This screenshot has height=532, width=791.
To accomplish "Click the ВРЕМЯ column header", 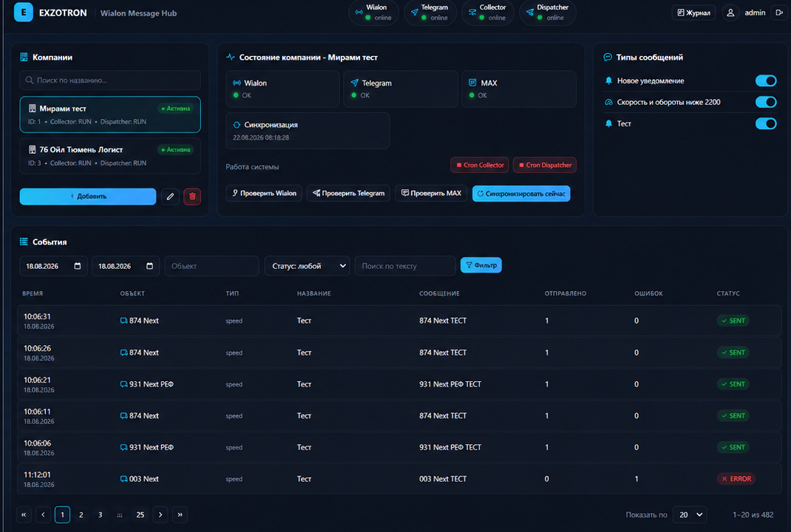I will coord(33,293).
